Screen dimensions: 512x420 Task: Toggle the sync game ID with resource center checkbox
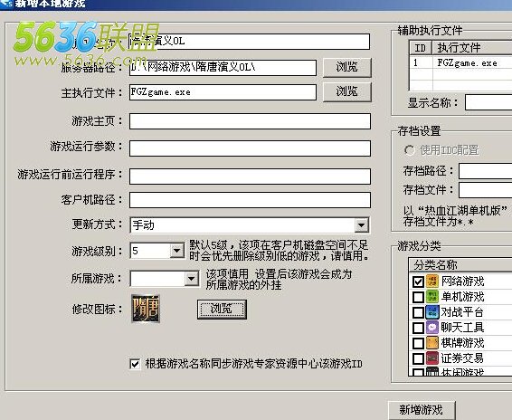[135, 364]
